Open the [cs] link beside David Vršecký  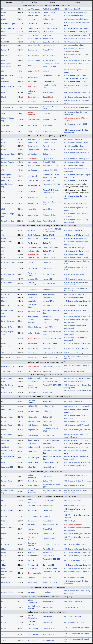40,371
